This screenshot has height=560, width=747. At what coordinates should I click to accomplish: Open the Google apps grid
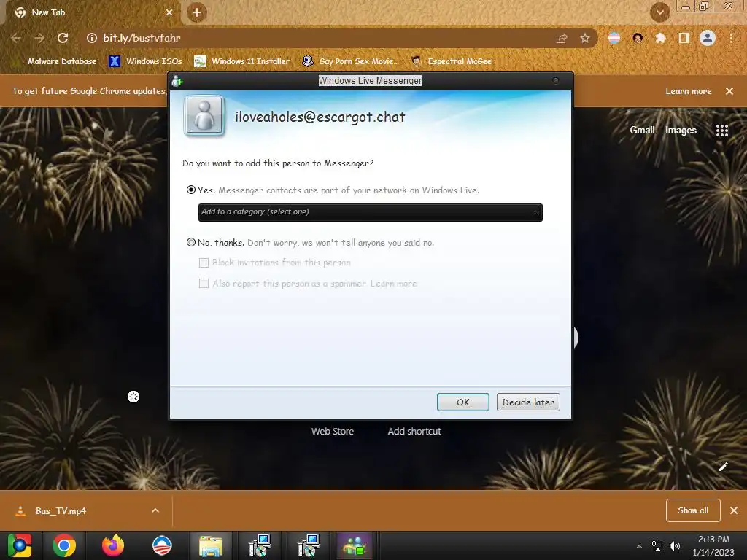(x=722, y=131)
